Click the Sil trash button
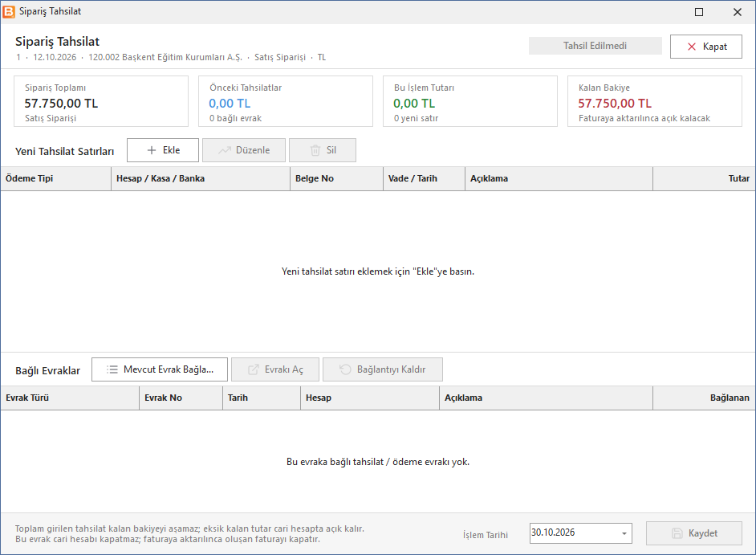This screenshot has width=756, height=555. (x=323, y=150)
